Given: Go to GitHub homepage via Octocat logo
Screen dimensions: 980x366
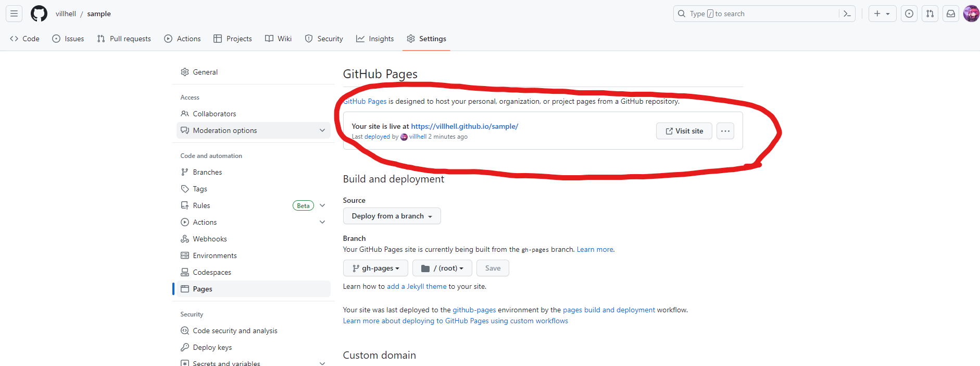Looking at the screenshot, I should 39,14.
